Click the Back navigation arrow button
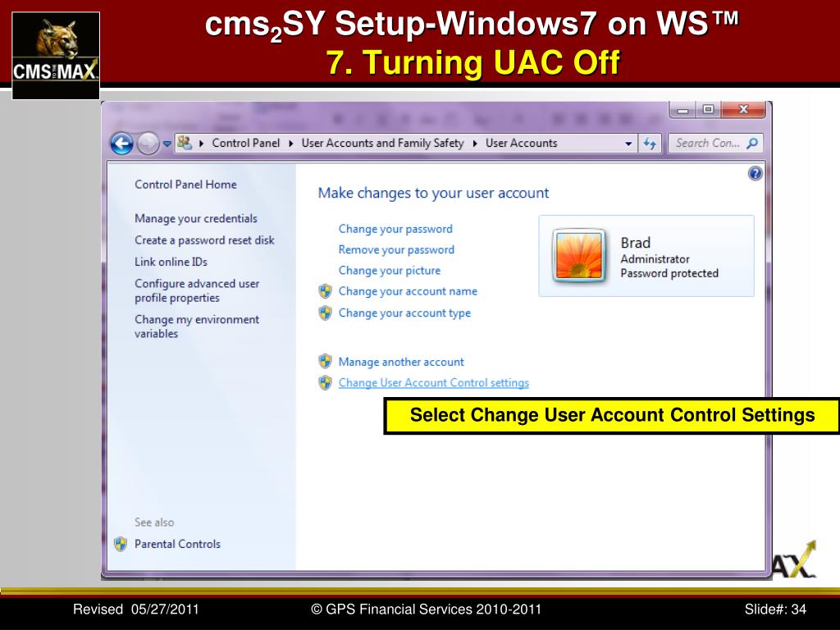 (x=121, y=144)
